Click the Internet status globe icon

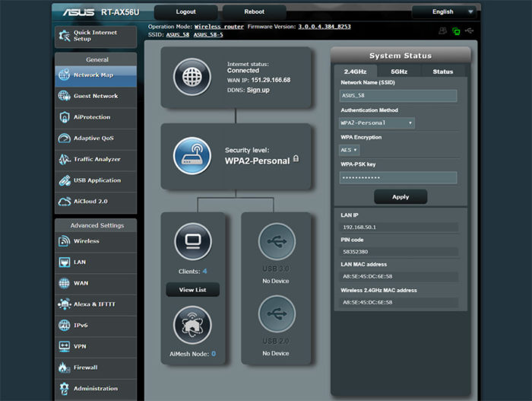(x=192, y=77)
